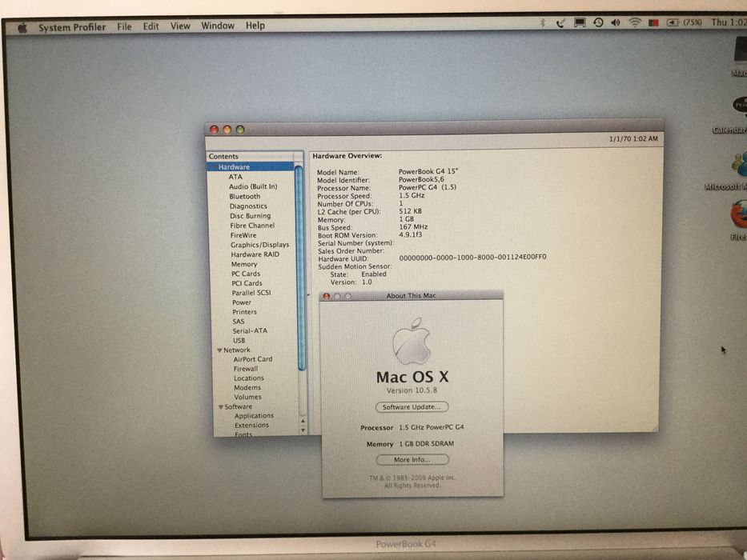
Task: Open the Microsoft Messenger desktop icon
Action: tap(739, 165)
